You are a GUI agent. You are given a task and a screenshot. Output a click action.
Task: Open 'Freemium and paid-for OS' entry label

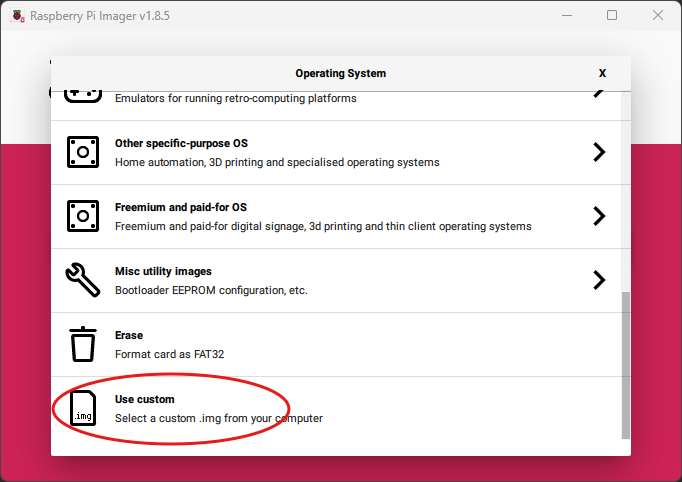tap(180, 208)
